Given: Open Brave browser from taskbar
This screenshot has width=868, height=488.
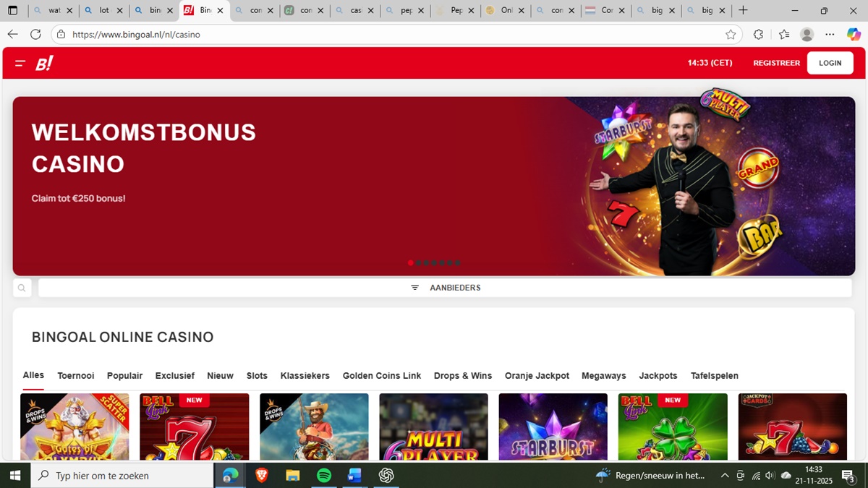Looking at the screenshot, I should coord(261,476).
